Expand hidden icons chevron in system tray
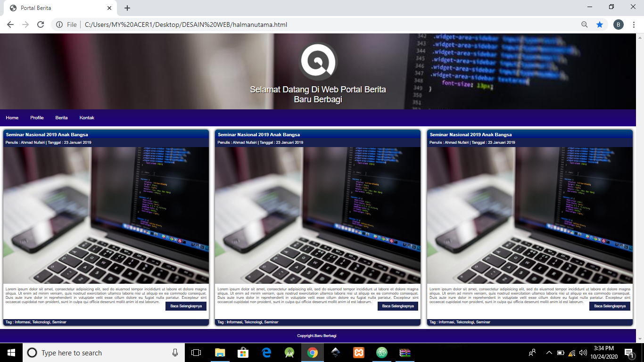This screenshot has width=644, height=362. 549,353
